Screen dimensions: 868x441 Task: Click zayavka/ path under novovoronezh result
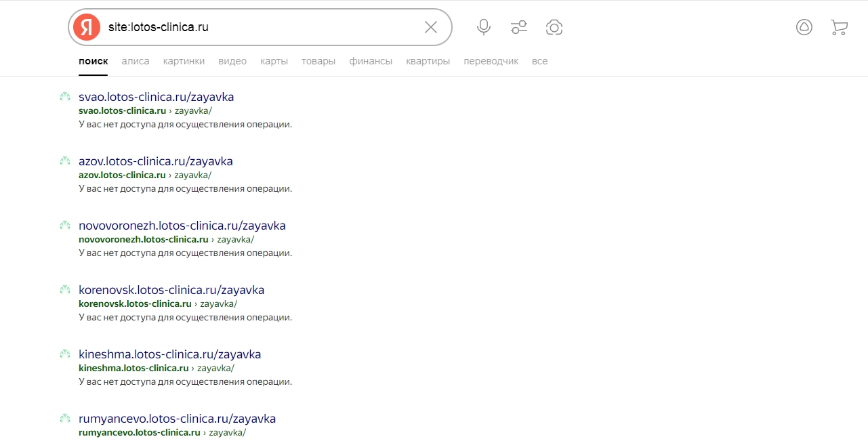(236, 239)
